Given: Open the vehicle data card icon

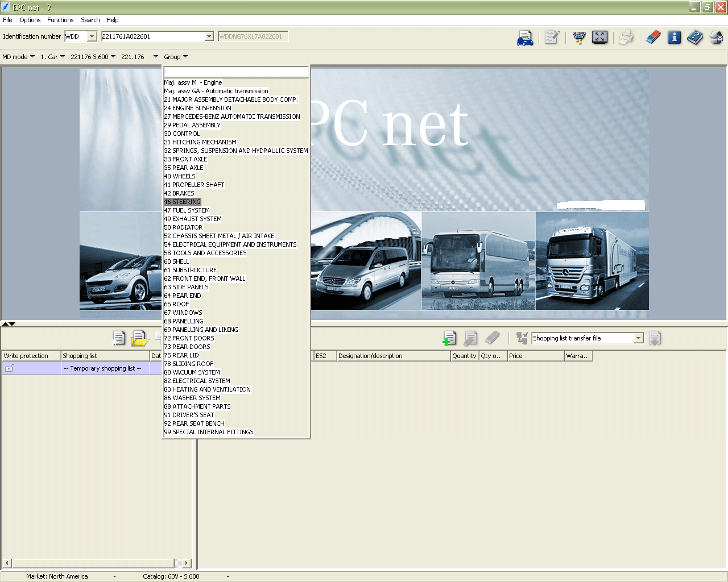Looking at the screenshot, I should coord(525,38).
